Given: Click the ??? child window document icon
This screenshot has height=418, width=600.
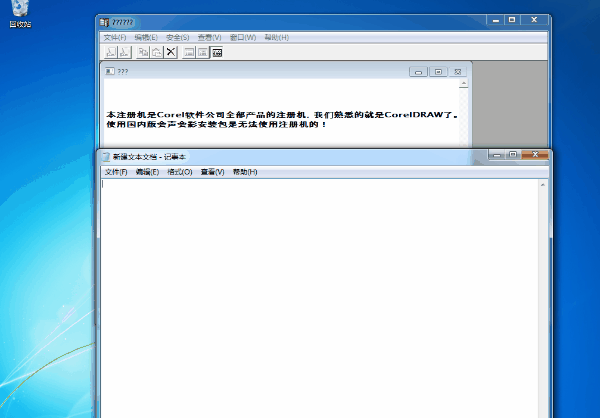Looking at the screenshot, I should pyautogui.click(x=110, y=71).
